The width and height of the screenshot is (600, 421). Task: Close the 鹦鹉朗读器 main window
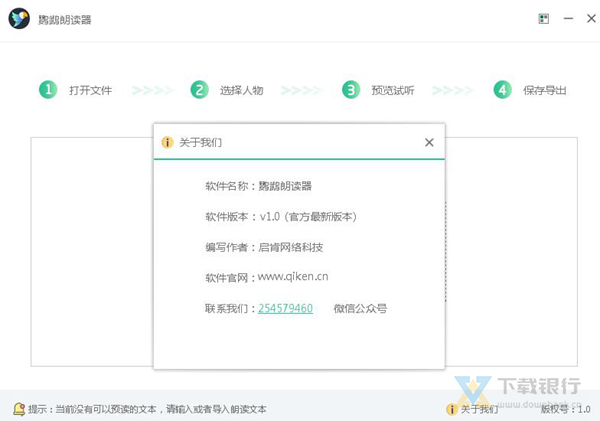pos(591,18)
